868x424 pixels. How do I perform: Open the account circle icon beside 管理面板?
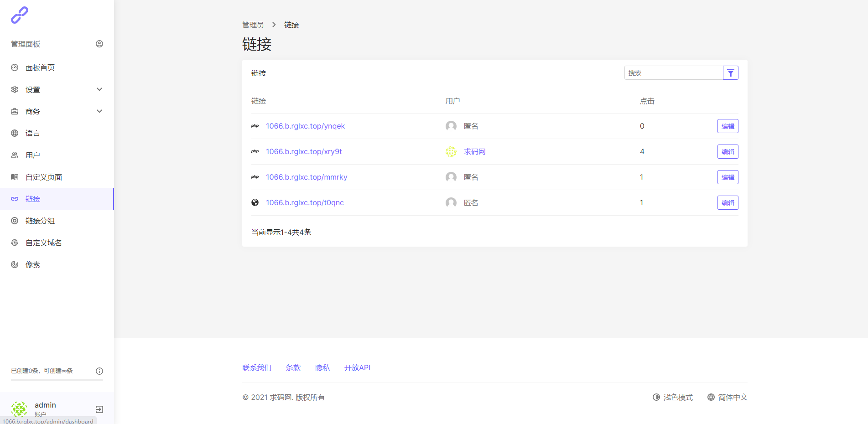point(99,44)
